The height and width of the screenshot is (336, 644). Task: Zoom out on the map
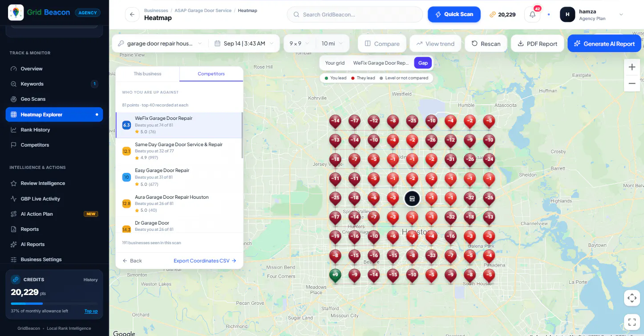(x=632, y=83)
